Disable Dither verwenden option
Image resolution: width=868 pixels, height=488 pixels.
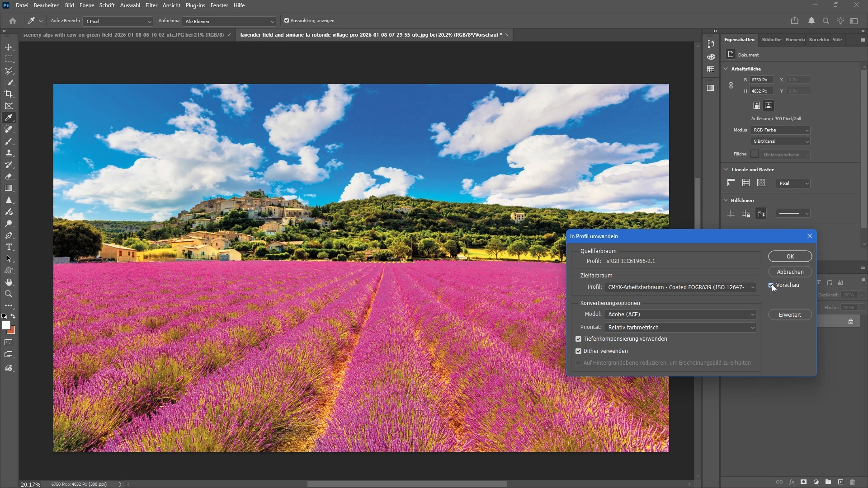578,351
